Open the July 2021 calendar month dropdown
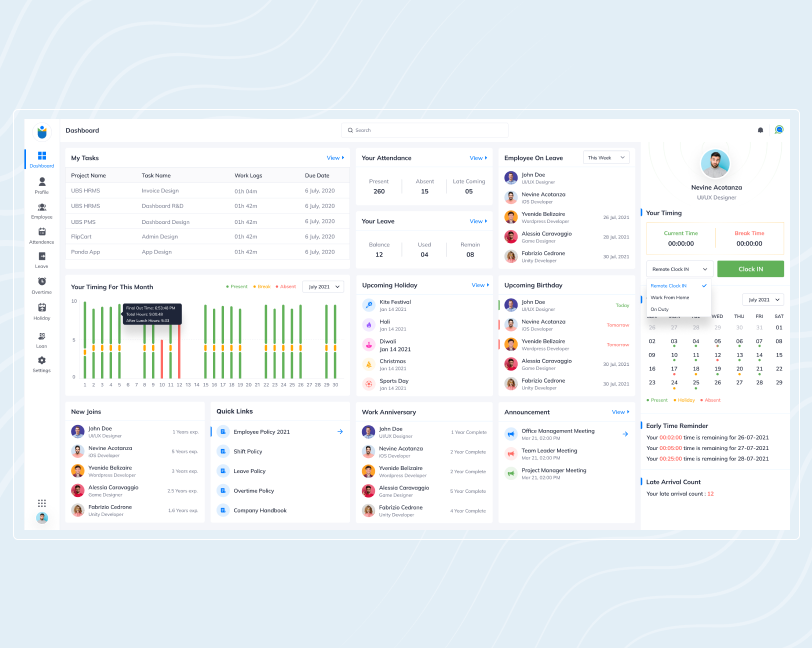This screenshot has width=812, height=648. (x=762, y=300)
